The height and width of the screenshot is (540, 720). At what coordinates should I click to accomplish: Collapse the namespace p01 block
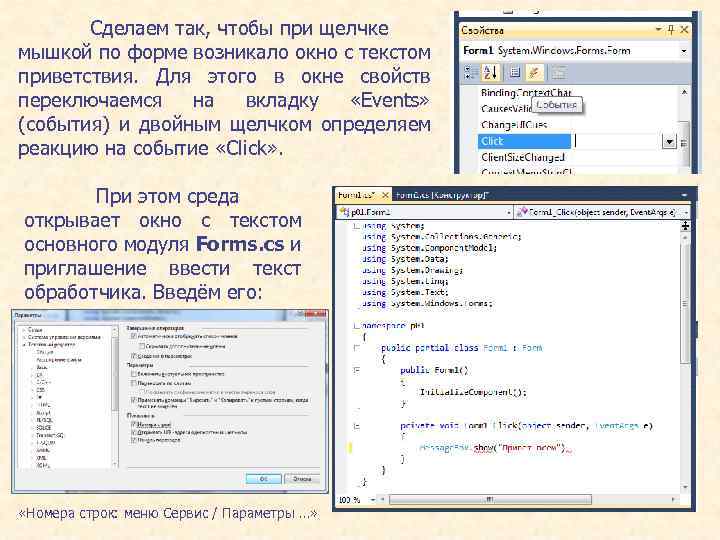(356, 325)
